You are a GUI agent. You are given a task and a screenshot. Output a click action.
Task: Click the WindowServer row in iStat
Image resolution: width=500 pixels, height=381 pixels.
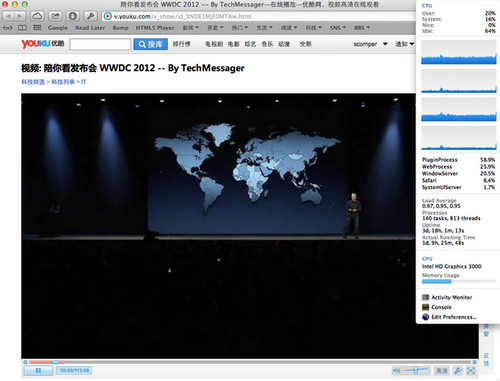(458, 173)
